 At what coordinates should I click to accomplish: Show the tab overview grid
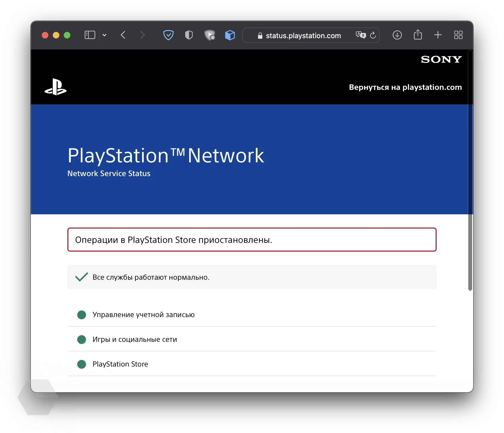tap(458, 35)
